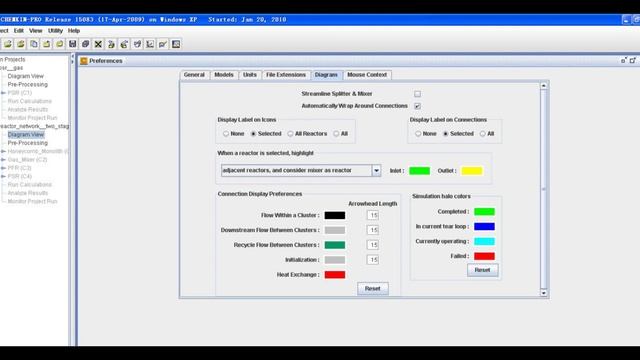Click the yellow Outlet color swatch

click(472, 171)
